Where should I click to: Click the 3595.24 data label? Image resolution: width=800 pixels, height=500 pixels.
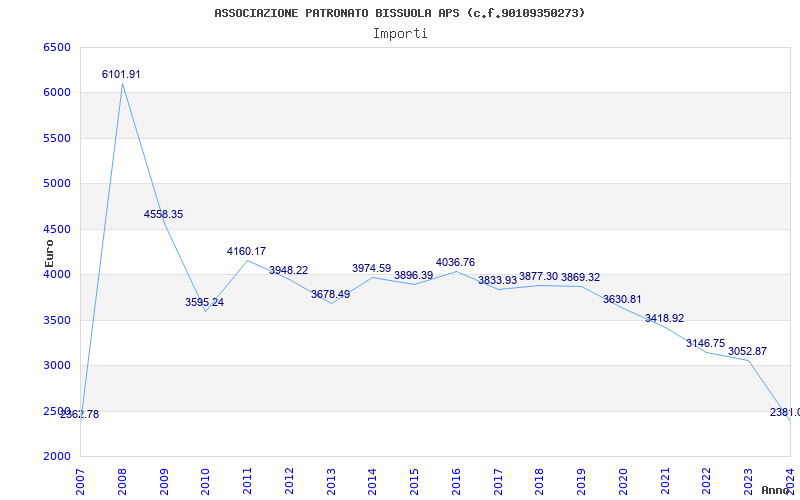(x=205, y=303)
